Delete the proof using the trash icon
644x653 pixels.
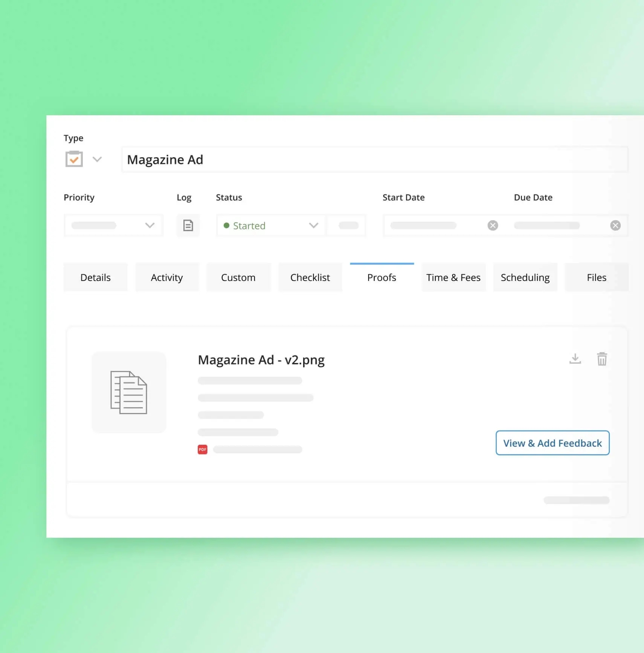602,359
